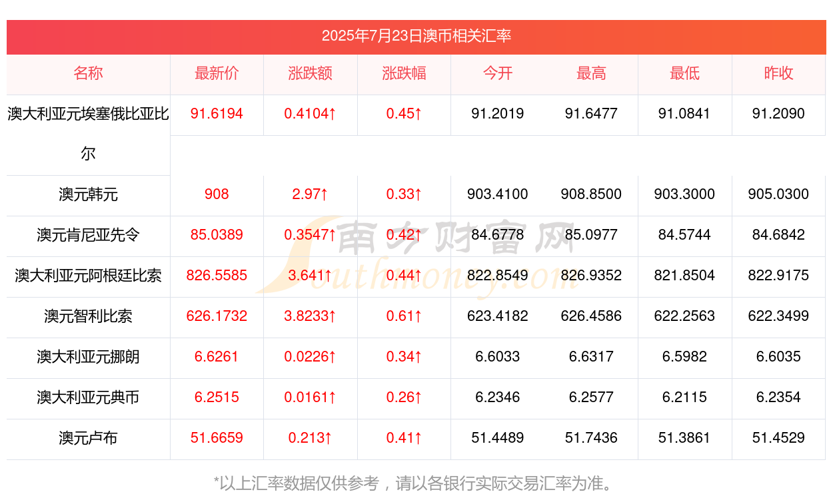Click the 澳元卢布 row name
This screenshot has width=833, height=504.
88,438
